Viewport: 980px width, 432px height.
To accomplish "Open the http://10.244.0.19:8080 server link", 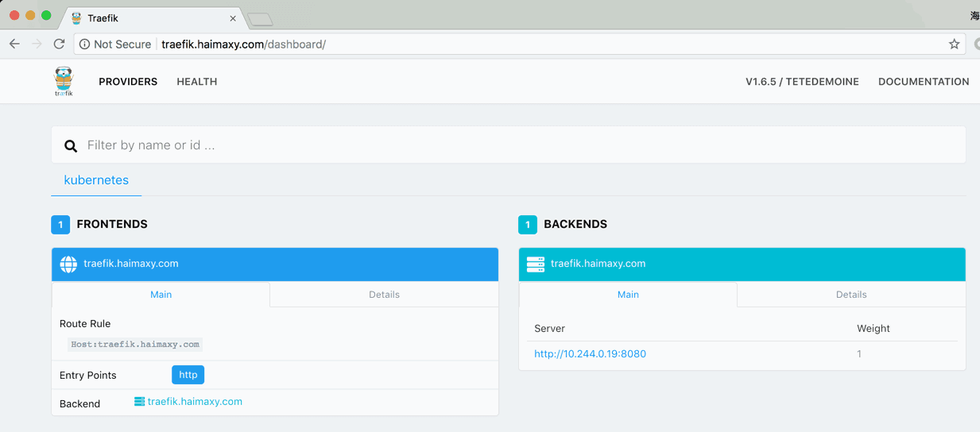I will 590,354.
